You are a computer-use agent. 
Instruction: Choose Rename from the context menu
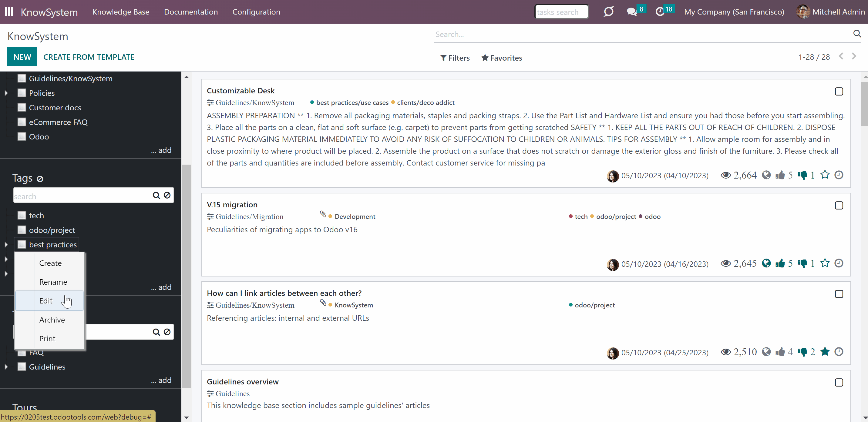click(49, 282)
